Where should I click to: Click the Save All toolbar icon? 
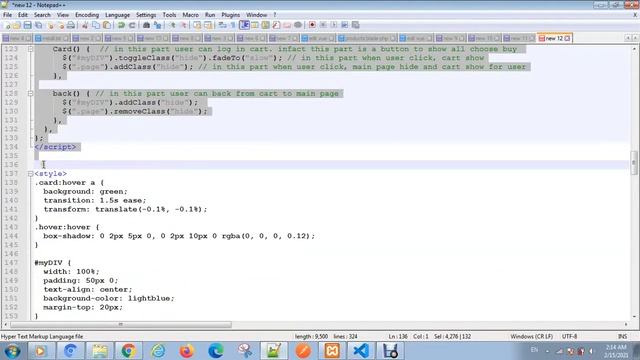38,25
